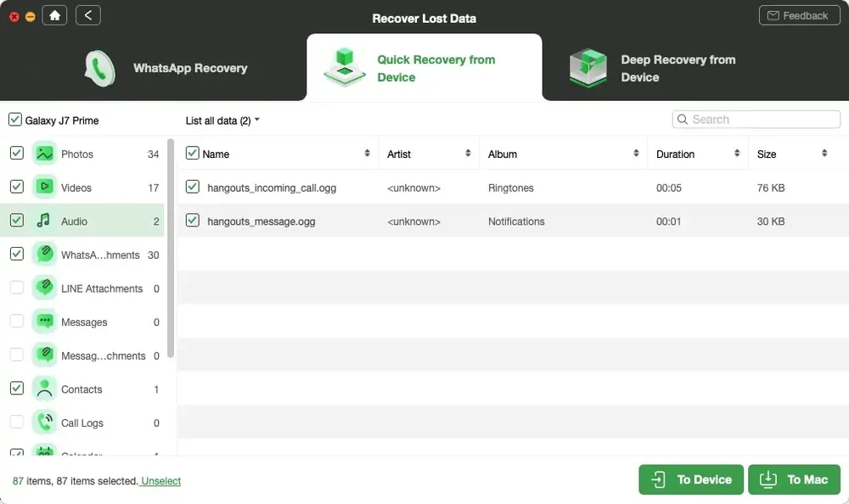Toggle the Galaxy J7 Prime device checkbox
Viewport: 849px width, 504px height.
click(15, 120)
